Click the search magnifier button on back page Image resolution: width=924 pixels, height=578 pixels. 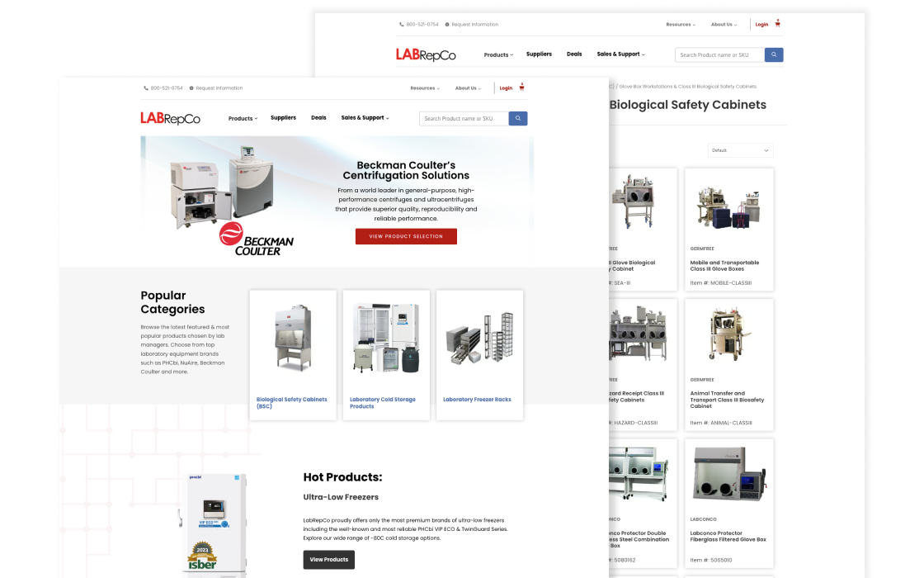[774, 54]
